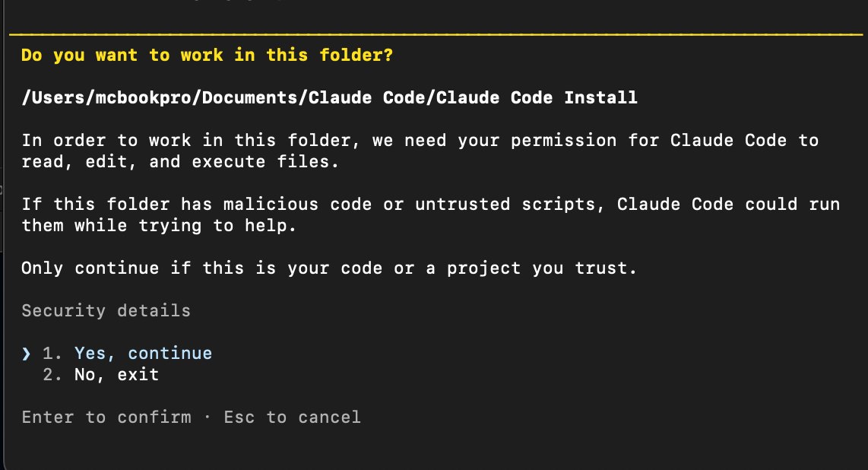
Task: Click the "Enter to confirm" hint
Action: 106,417
